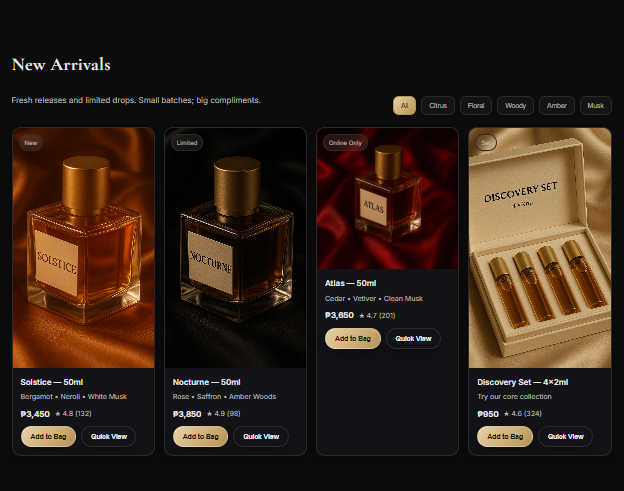Open Quick View for Discovery Set
This screenshot has width=624, height=491.
tap(566, 436)
